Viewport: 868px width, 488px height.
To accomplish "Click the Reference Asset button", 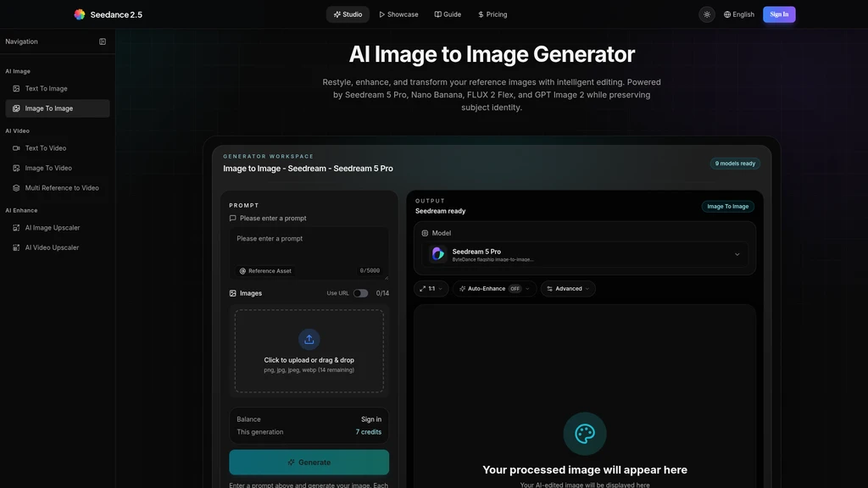I will 265,271.
